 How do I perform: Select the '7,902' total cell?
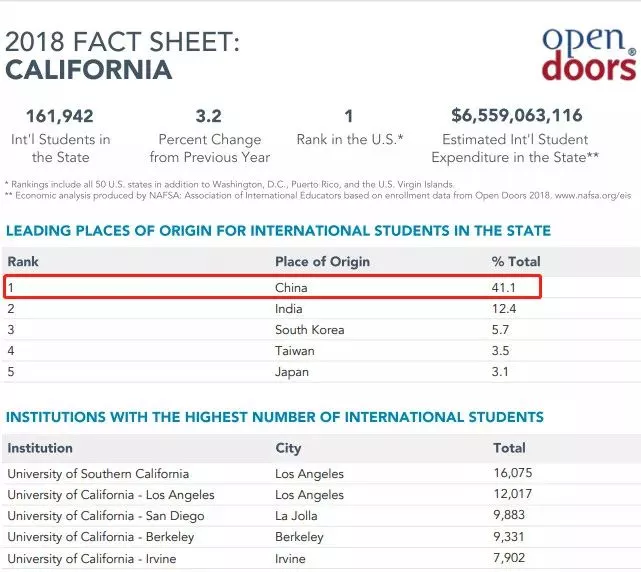coord(509,558)
